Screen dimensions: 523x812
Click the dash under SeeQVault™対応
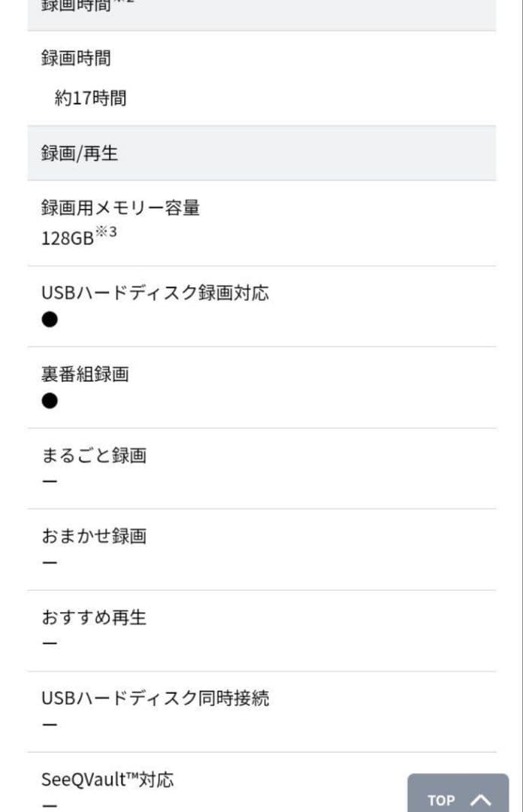(49, 806)
